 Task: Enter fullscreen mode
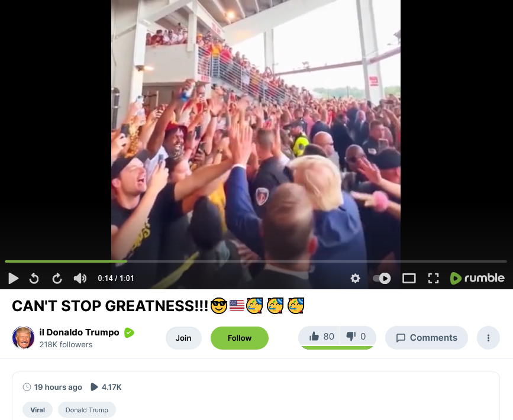point(434,279)
